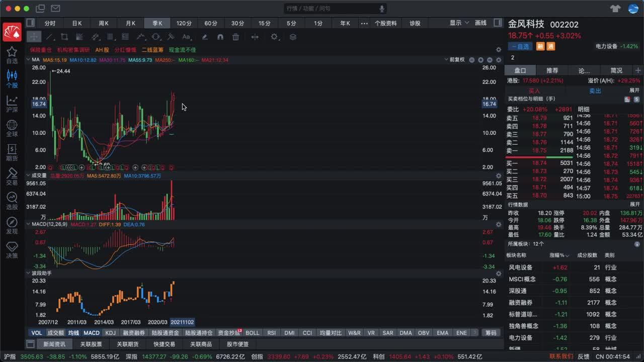Toggle the left panel layout icon

pos(30,23)
